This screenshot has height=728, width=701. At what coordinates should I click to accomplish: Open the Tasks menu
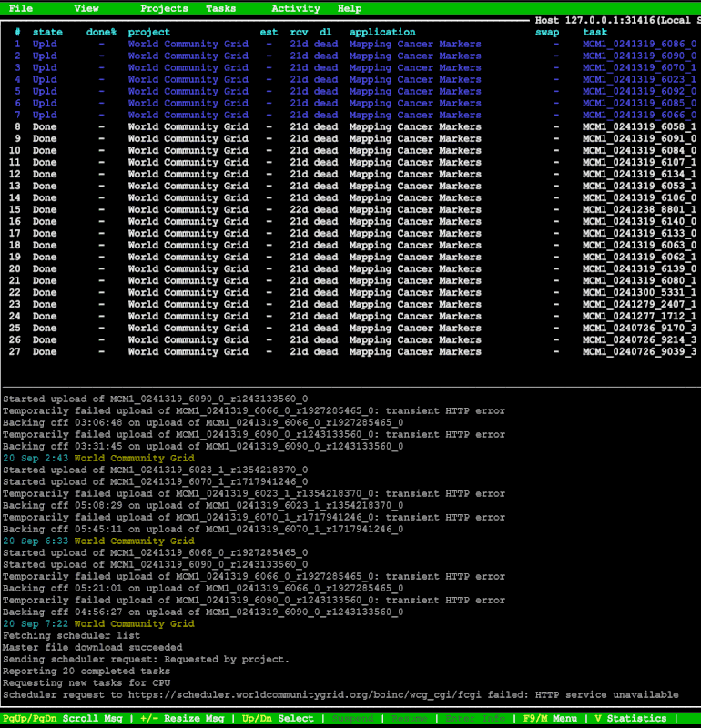tap(220, 8)
